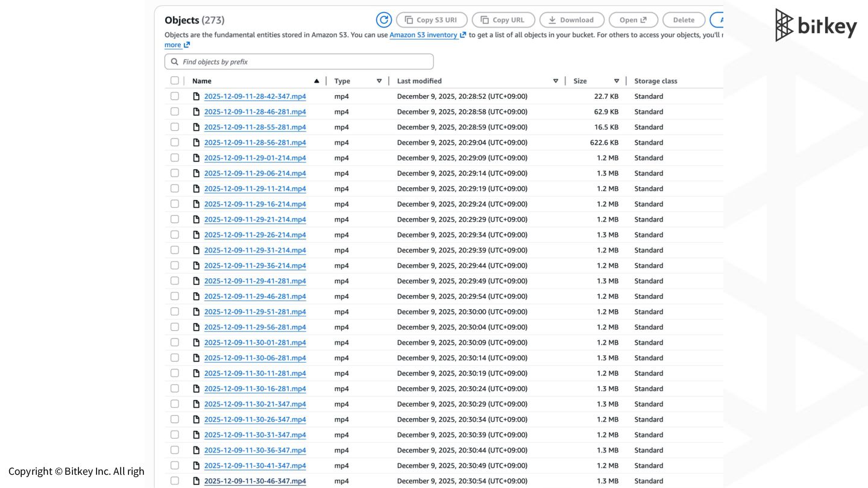Screen dimensions: 868x488
Task: Click the Open button in toolbar
Action: tap(633, 20)
